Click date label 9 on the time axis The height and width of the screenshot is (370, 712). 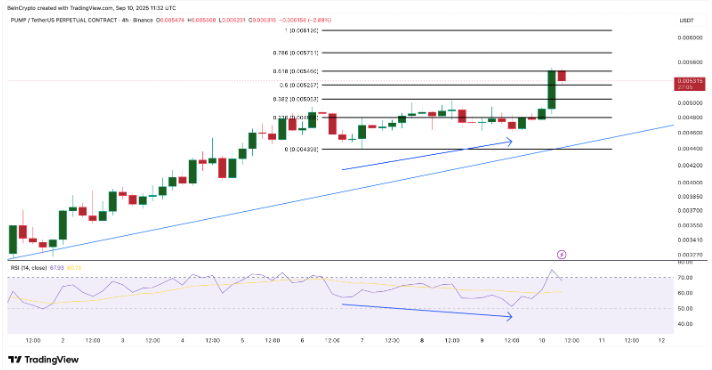(x=482, y=340)
